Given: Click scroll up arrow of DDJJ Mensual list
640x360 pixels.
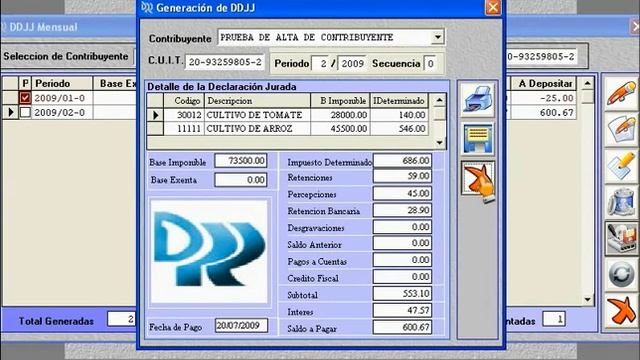Looking at the screenshot, I should [587, 83].
